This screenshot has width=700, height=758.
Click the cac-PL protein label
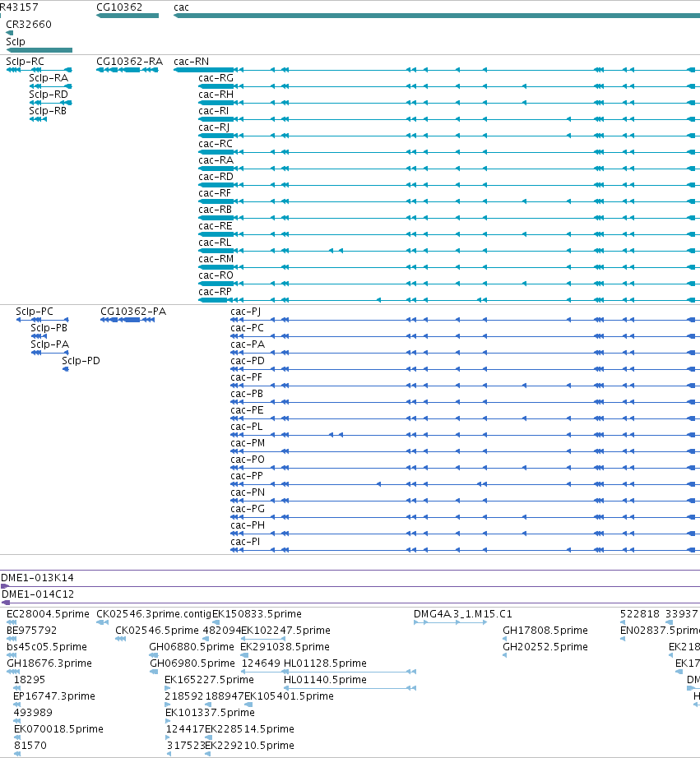click(247, 427)
